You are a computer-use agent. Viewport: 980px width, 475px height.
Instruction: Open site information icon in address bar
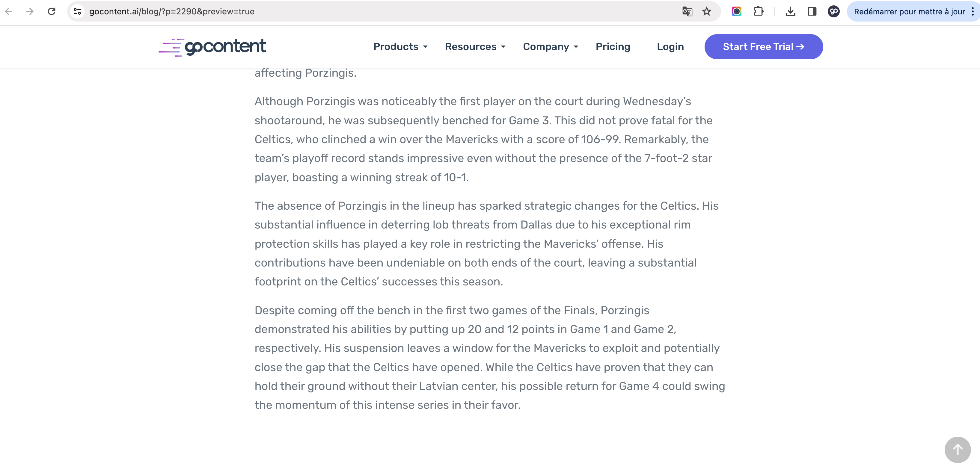click(77, 11)
